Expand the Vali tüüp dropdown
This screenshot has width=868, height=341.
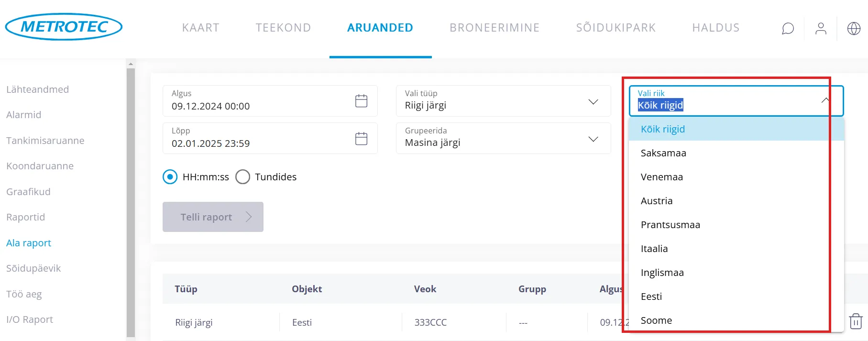[593, 101]
